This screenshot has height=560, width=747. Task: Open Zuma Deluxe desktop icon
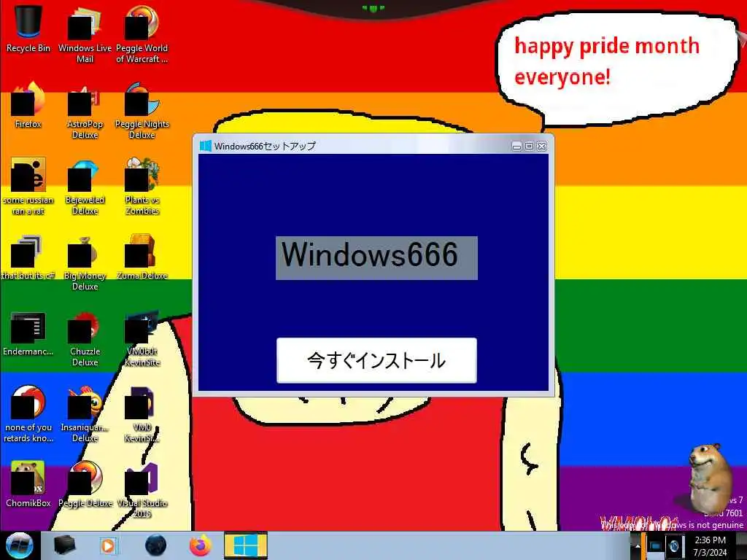[142, 257]
